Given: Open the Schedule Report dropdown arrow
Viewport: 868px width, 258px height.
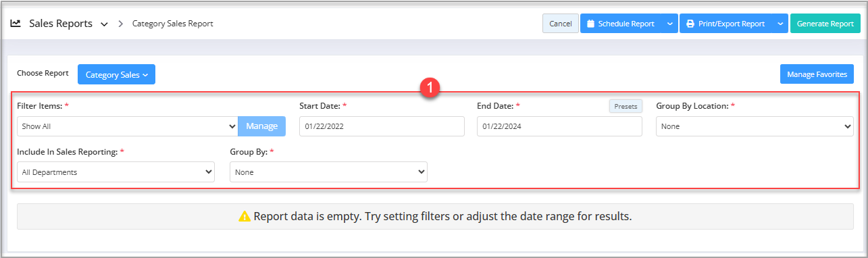Looking at the screenshot, I should point(669,24).
